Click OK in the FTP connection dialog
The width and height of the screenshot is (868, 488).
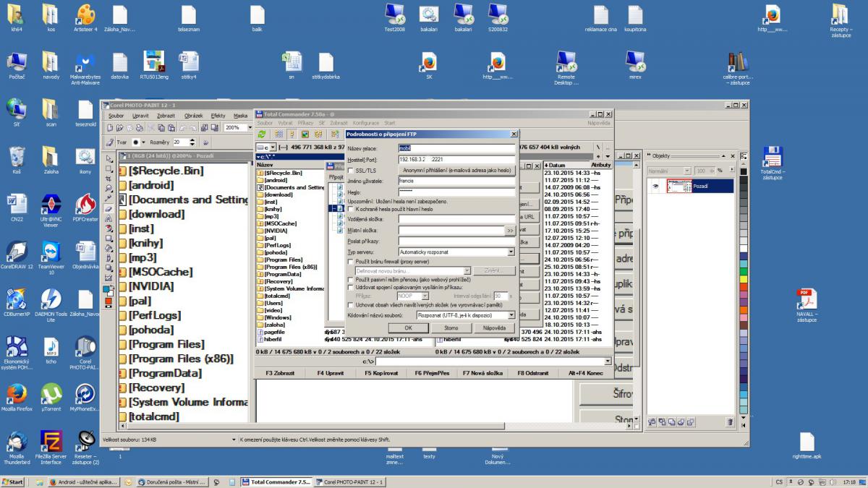click(x=408, y=328)
